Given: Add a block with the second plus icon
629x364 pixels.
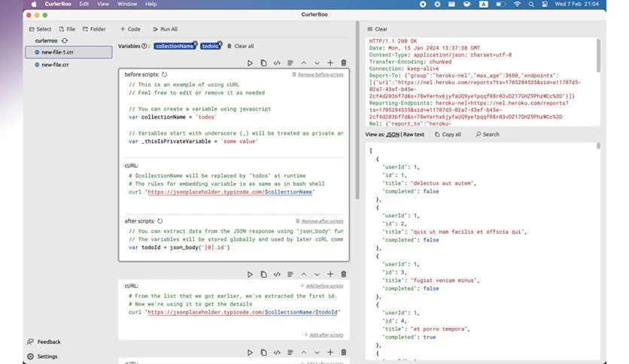Looking at the screenshot, I should [330, 275].
